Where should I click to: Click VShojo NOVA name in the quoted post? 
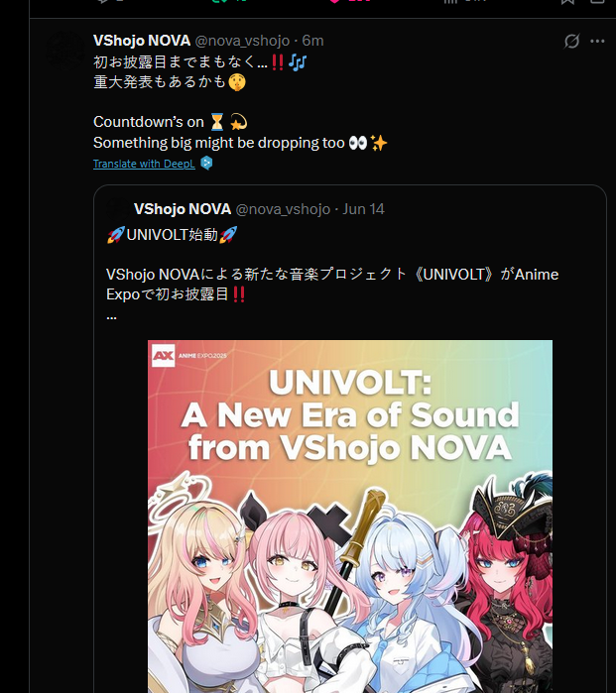[183, 209]
